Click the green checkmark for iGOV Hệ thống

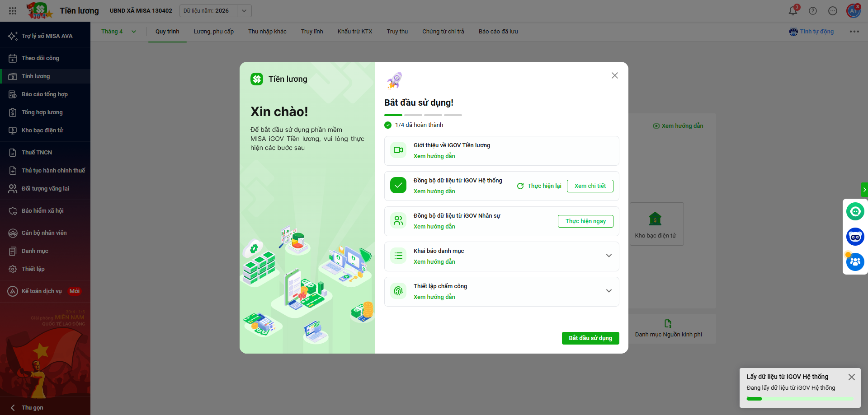tap(398, 185)
